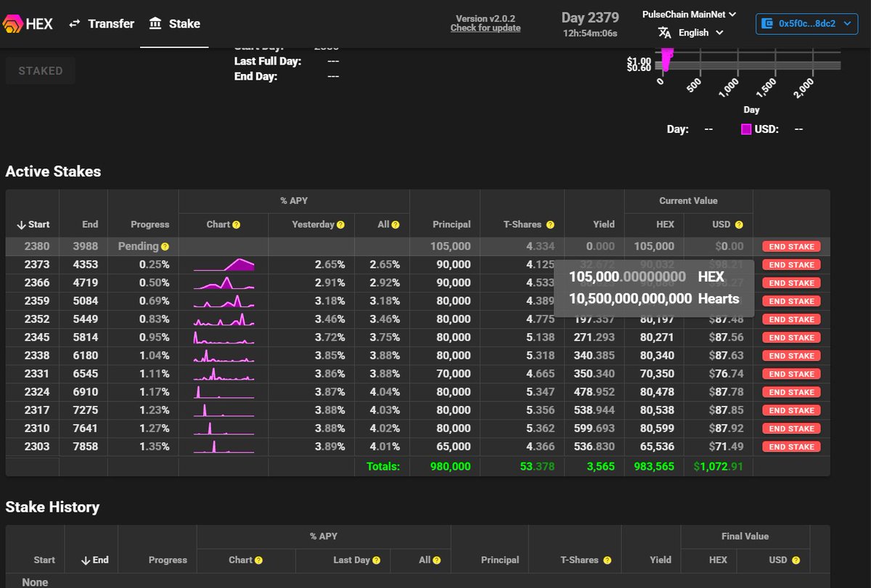Click help icon beside Last Day header
This screenshot has width=871, height=588.
coord(376,560)
